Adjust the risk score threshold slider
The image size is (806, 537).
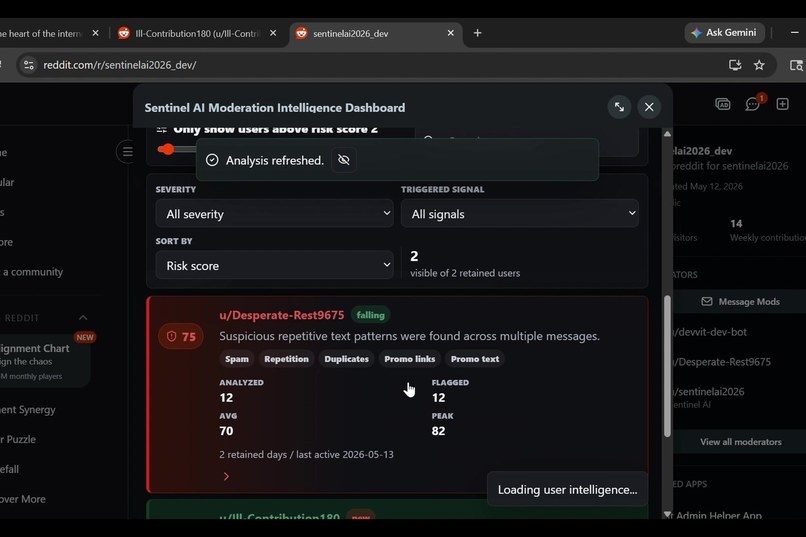(166, 150)
